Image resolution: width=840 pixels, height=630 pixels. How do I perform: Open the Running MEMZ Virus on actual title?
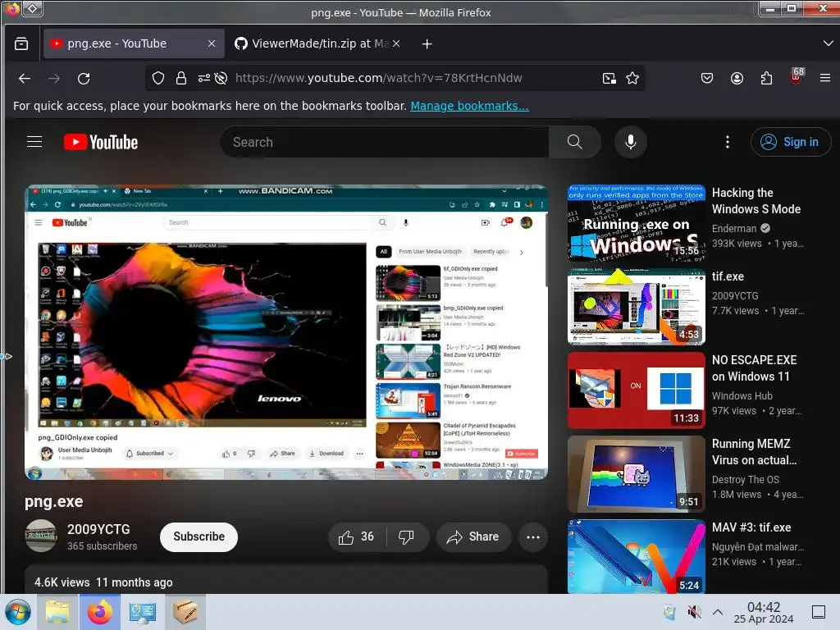pyautogui.click(x=754, y=452)
